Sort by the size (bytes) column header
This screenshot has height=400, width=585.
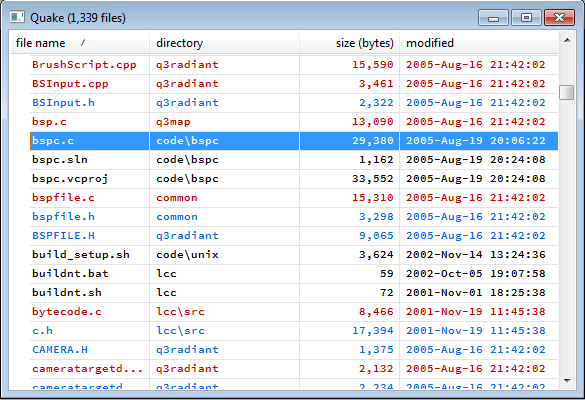pos(350,43)
